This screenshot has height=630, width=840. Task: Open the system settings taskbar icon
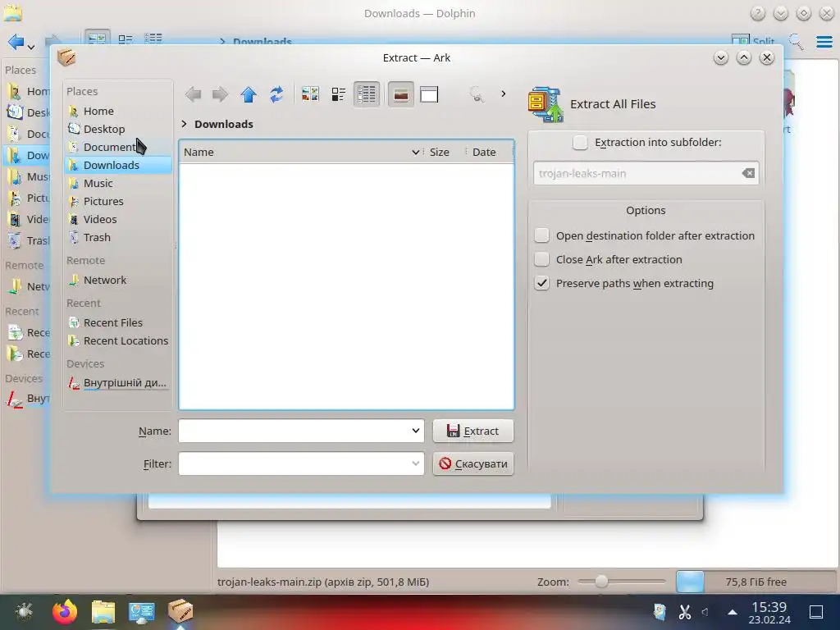click(x=141, y=610)
